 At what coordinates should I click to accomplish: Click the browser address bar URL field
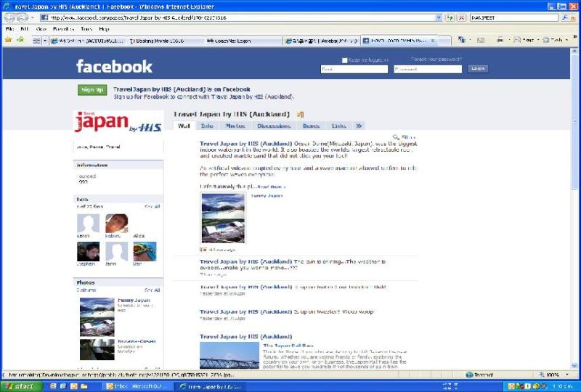[241, 17]
